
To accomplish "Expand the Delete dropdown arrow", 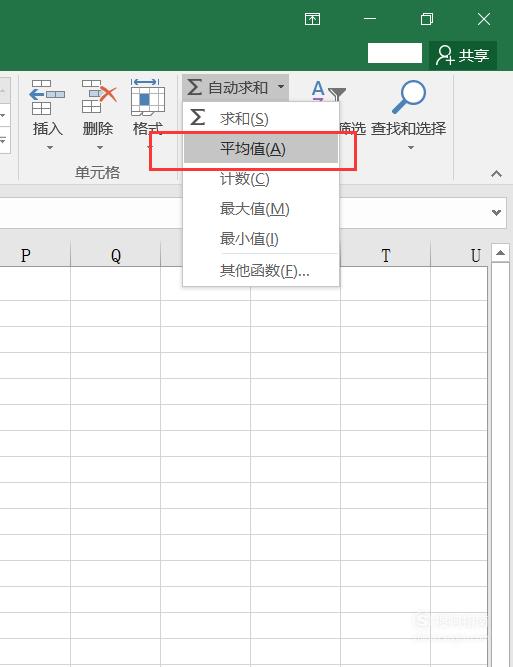I will [100, 148].
